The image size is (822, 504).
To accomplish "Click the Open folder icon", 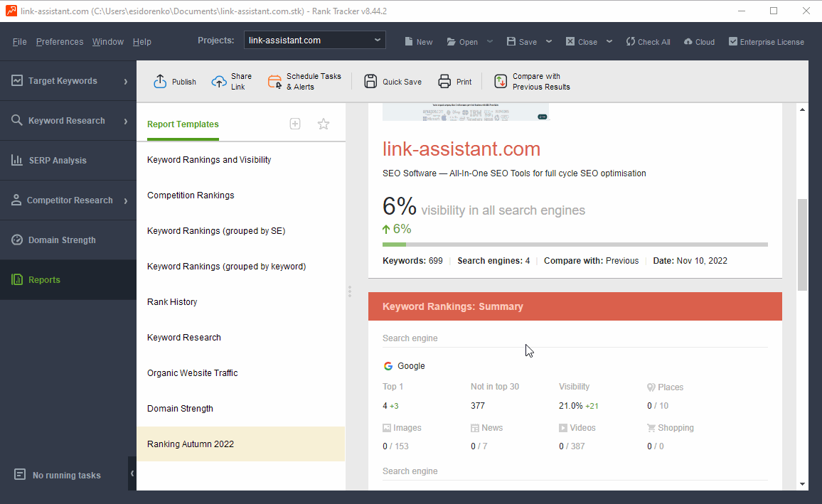I will click(x=452, y=41).
